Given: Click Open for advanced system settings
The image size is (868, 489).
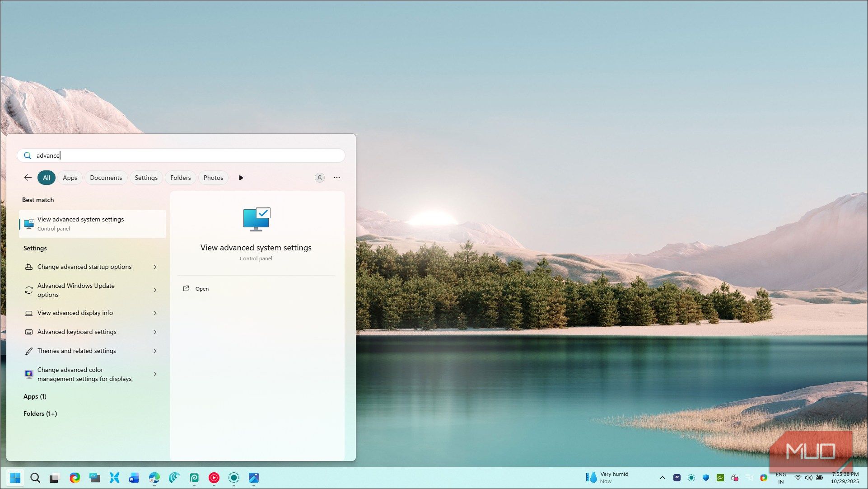Looking at the screenshot, I should 201,289.
